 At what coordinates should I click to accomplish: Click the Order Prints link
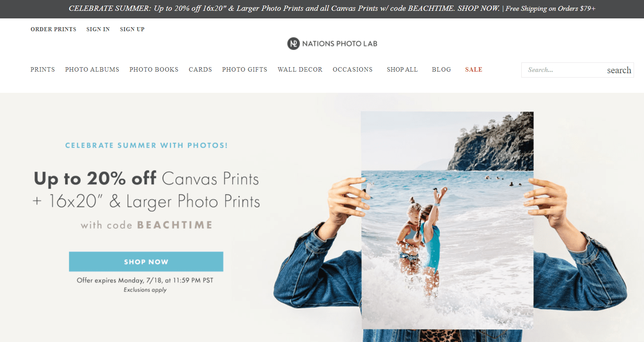[54, 29]
